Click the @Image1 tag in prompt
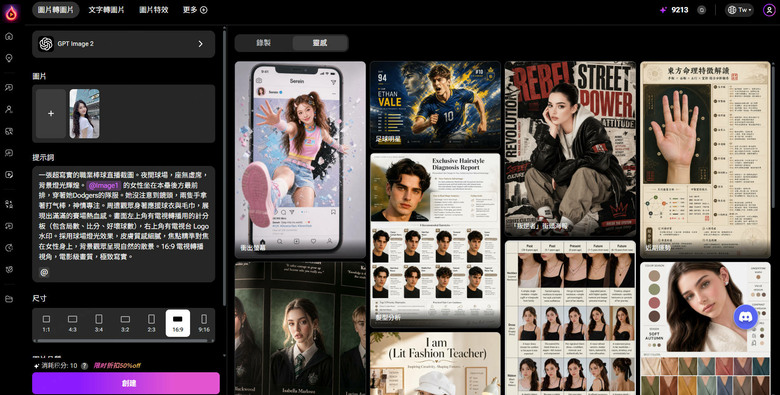 pyautogui.click(x=104, y=186)
